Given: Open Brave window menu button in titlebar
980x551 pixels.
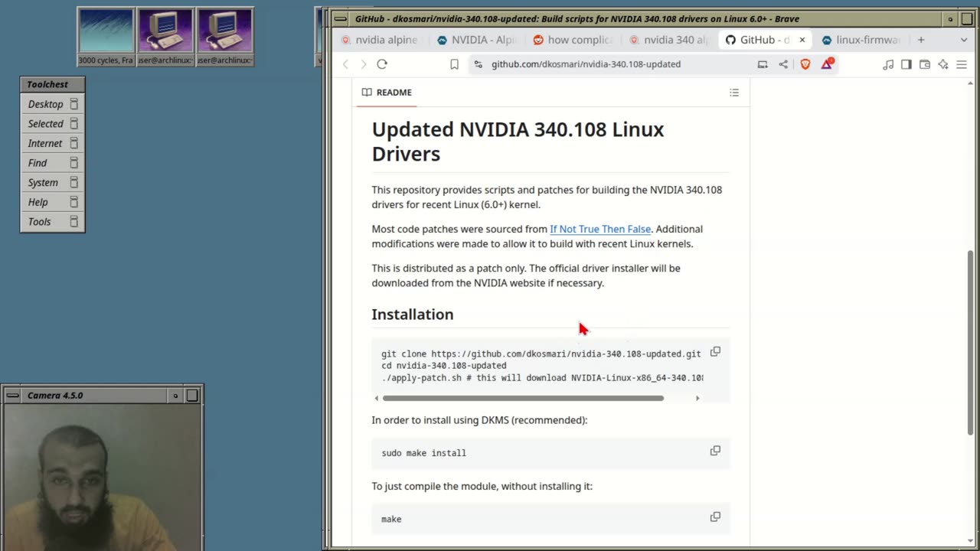Looking at the screenshot, I should point(341,19).
